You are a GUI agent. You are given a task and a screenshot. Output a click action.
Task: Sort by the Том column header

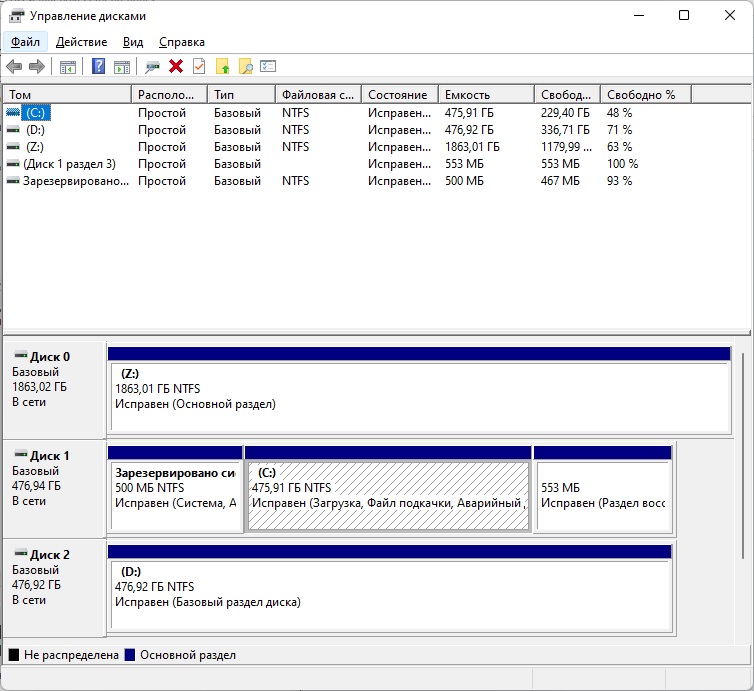(x=67, y=95)
